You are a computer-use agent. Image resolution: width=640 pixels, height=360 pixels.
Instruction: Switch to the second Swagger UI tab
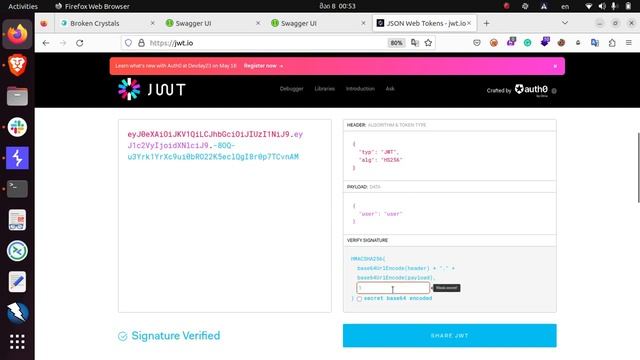tap(317, 23)
